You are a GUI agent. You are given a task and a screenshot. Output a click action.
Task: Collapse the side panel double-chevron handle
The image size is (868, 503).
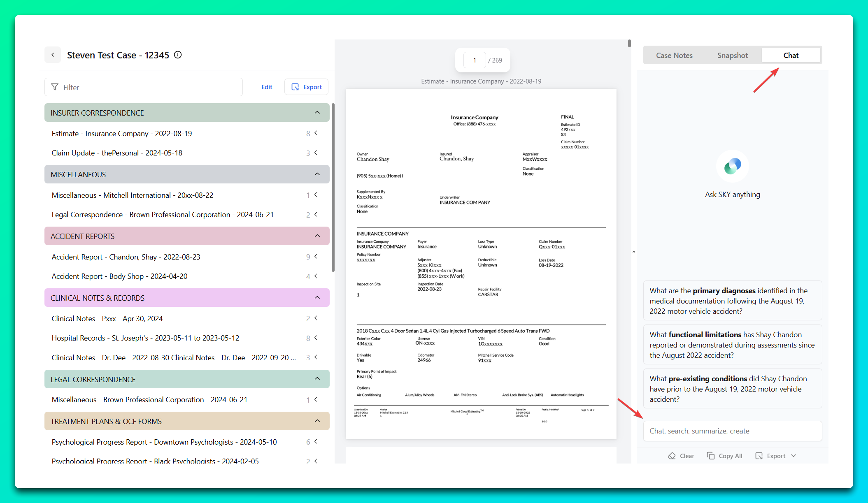[x=634, y=252]
